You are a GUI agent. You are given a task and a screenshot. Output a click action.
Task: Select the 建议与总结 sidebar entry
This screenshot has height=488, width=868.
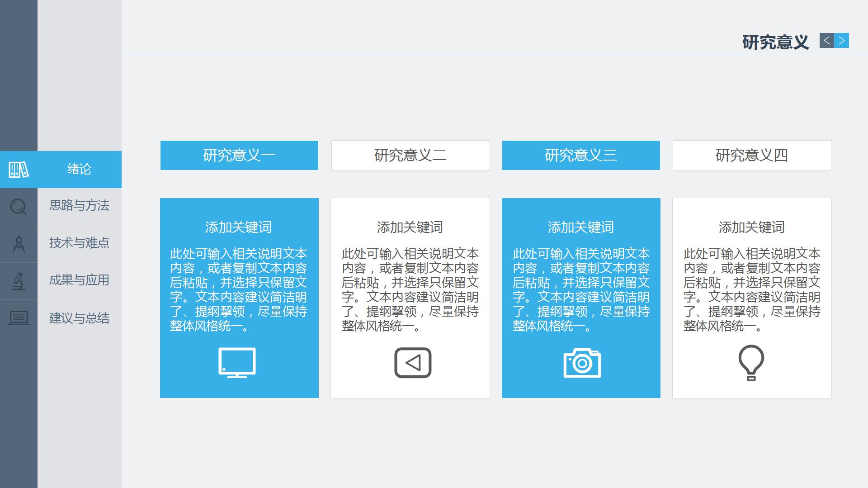[79, 317]
